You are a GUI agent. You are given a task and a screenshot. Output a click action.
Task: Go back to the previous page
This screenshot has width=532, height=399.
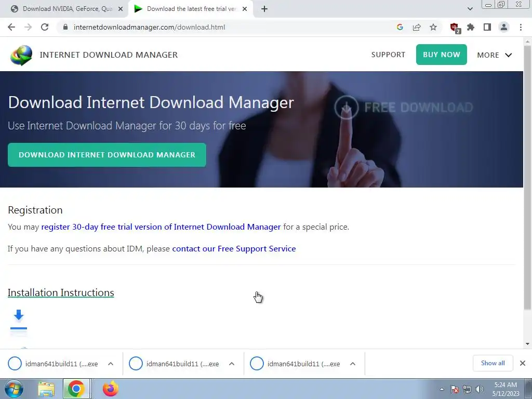click(x=11, y=27)
